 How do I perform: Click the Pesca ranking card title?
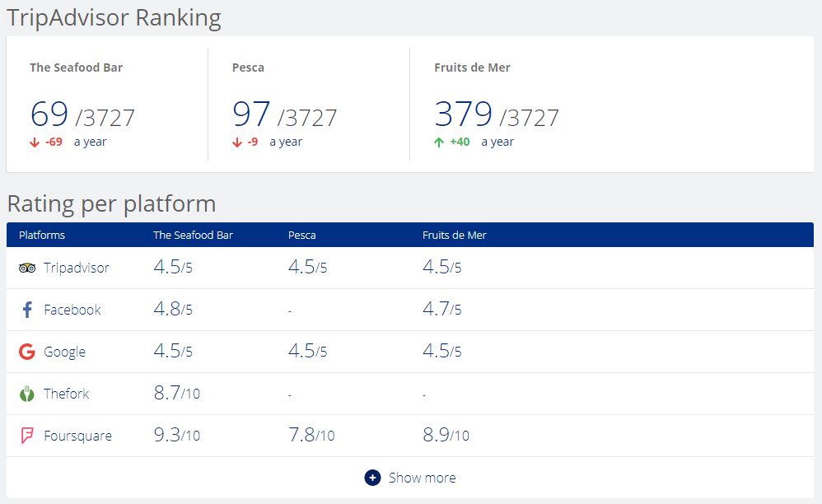click(x=248, y=68)
